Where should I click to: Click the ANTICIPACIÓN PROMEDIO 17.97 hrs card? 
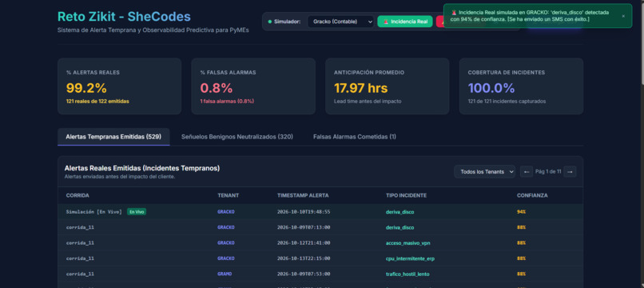(387, 86)
